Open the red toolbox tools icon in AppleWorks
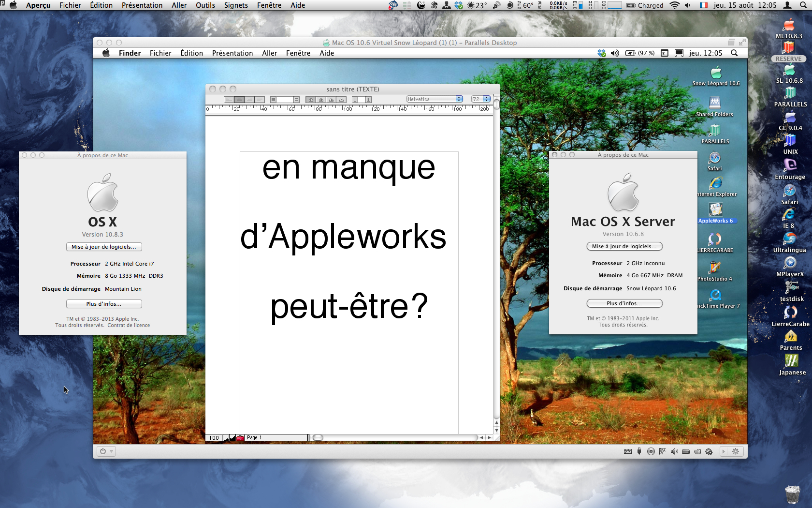The width and height of the screenshot is (812, 508). tap(240, 438)
